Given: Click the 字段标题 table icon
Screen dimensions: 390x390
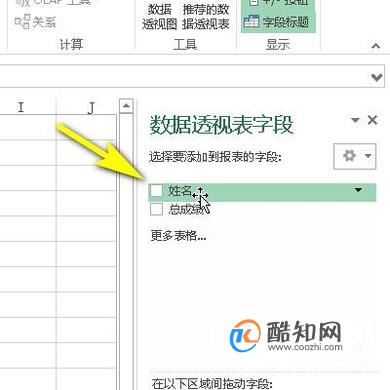Looking at the screenshot, I should click(x=251, y=22).
